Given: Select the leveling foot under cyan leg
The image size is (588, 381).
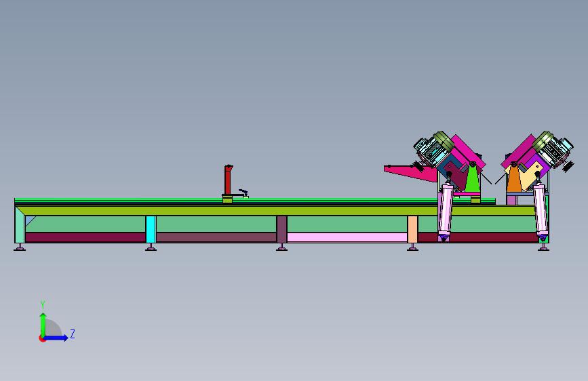Looking at the screenshot, I should tap(151, 247).
